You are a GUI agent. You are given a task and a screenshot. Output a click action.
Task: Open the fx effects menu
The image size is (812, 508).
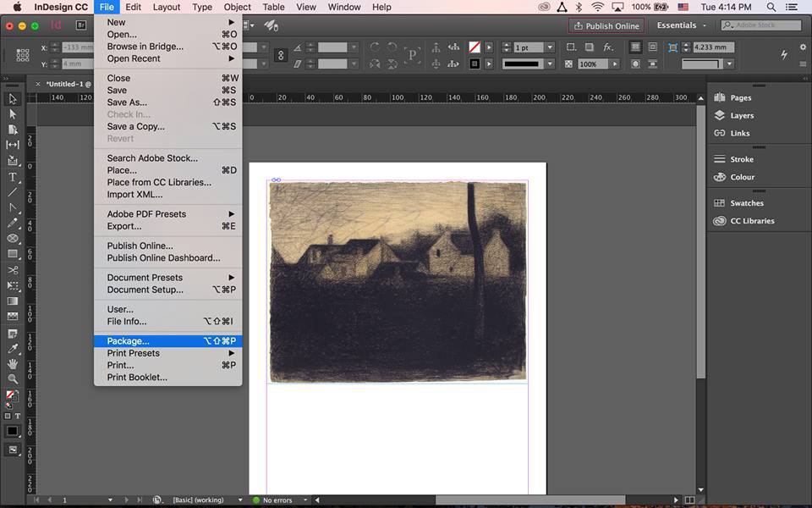(608, 47)
